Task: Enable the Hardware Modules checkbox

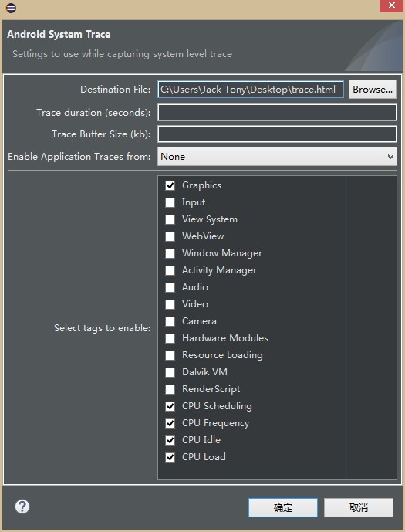Action: pos(170,338)
